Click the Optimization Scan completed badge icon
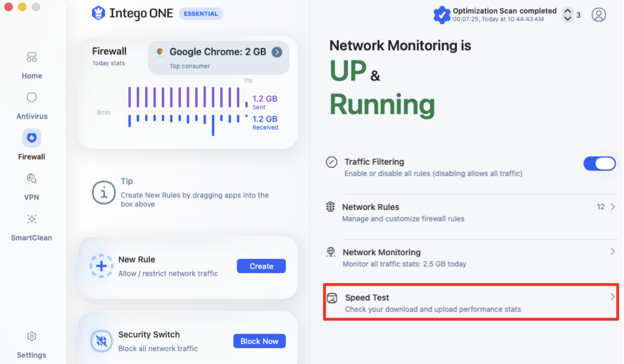The height and width of the screenshot is (364, 624). point(442,15)
